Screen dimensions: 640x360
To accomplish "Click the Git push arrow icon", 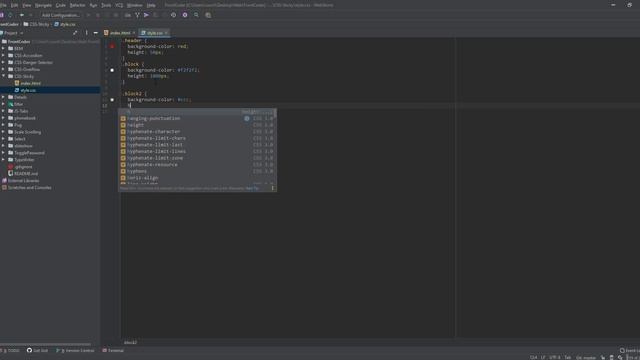I will click(x=146, y=15).
